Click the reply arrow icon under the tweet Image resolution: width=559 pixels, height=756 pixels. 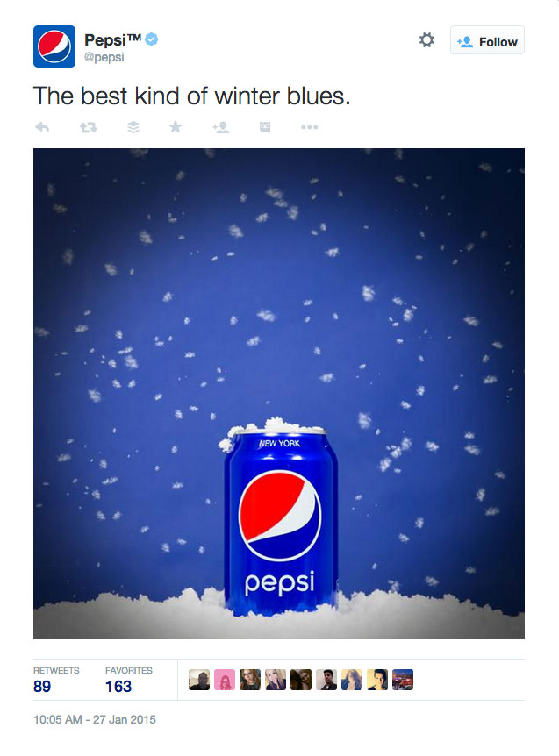(x=42, y=127)
